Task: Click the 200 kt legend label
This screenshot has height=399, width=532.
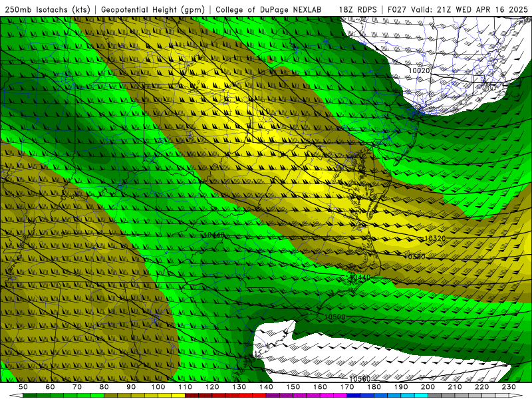Action: point(428,387)
